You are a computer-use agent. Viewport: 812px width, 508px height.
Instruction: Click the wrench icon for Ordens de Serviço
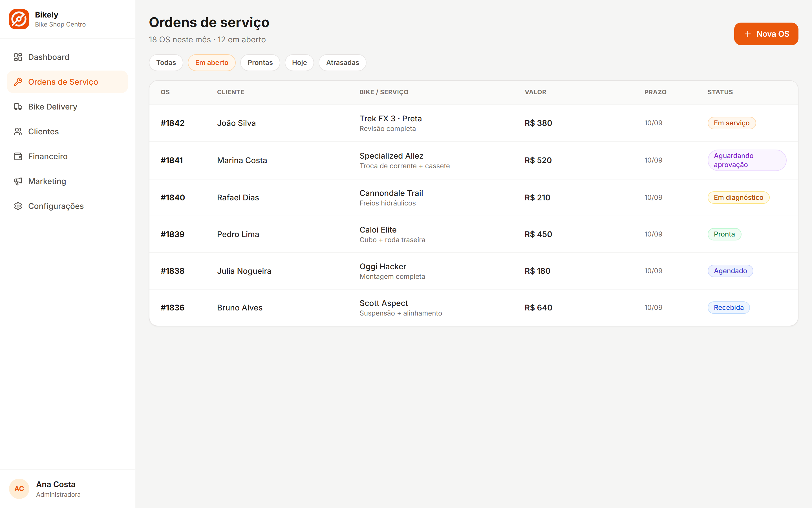tap(18, 82)
